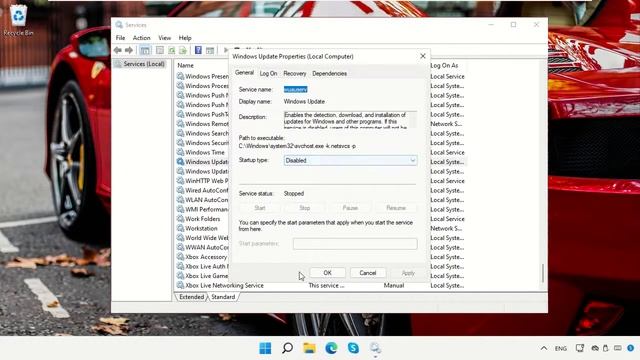Click the Resume service button
This screenshot has width=640, height=360.
[396, 208]
